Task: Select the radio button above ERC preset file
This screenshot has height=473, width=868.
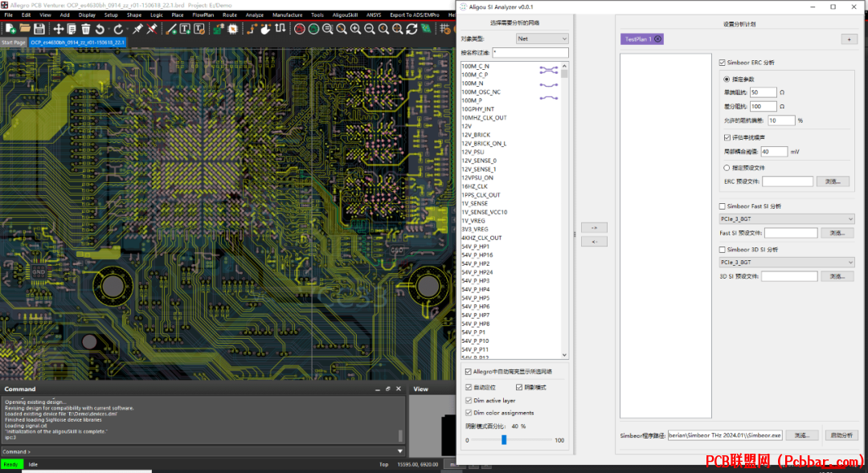Action: 727,168
